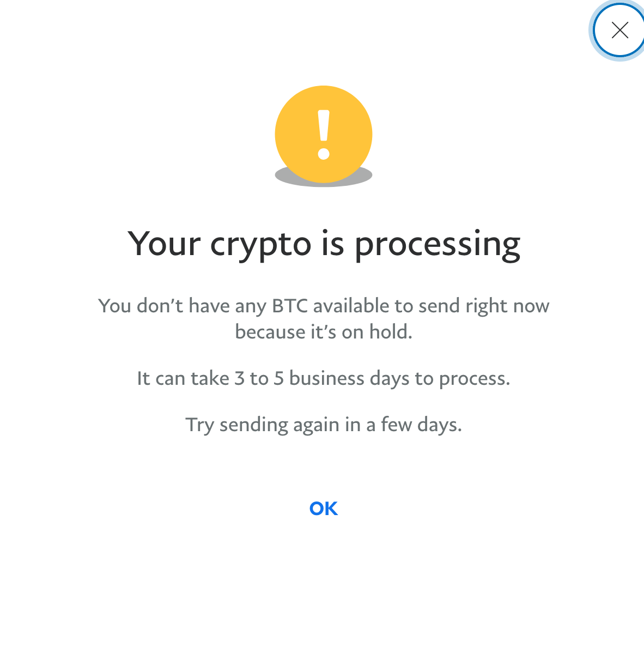Click the word "available" in the message
644x653 pixels.
351,306
